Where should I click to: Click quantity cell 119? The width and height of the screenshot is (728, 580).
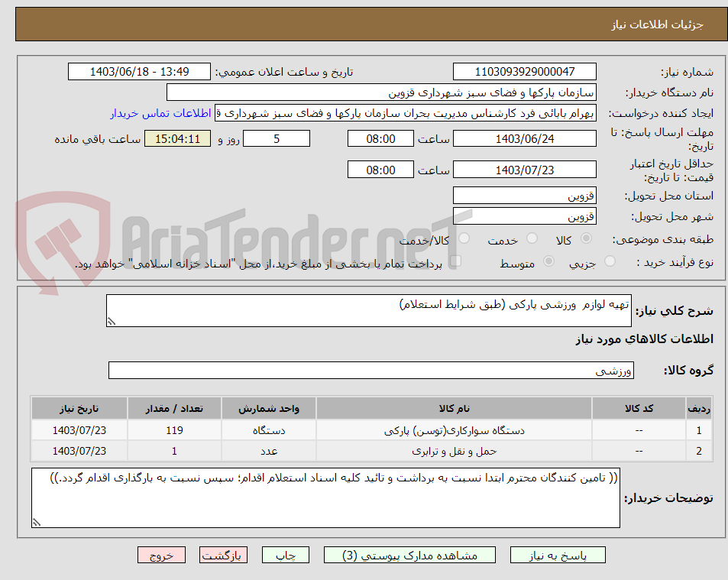pyautogui.click(x=174, y=430)
